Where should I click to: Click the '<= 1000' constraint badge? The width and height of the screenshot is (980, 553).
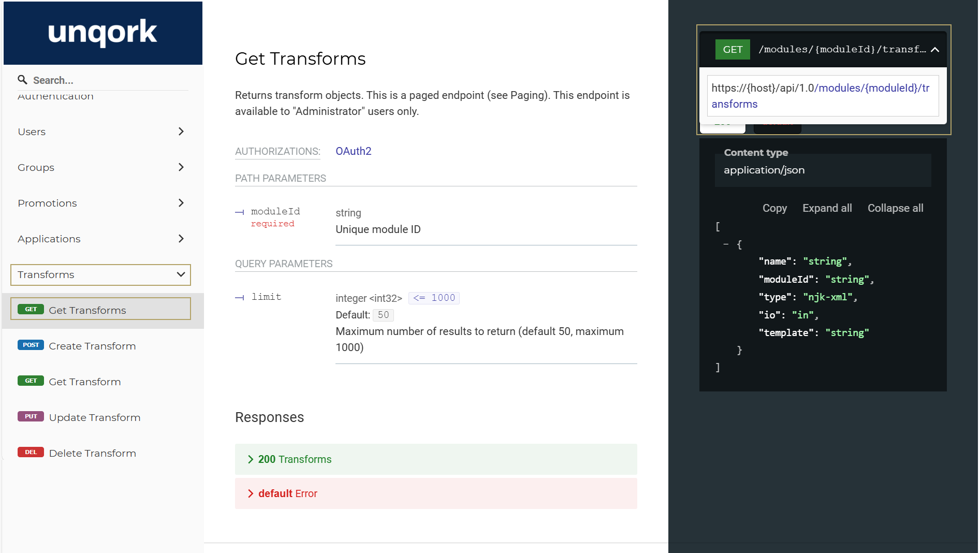click(434, 298)
